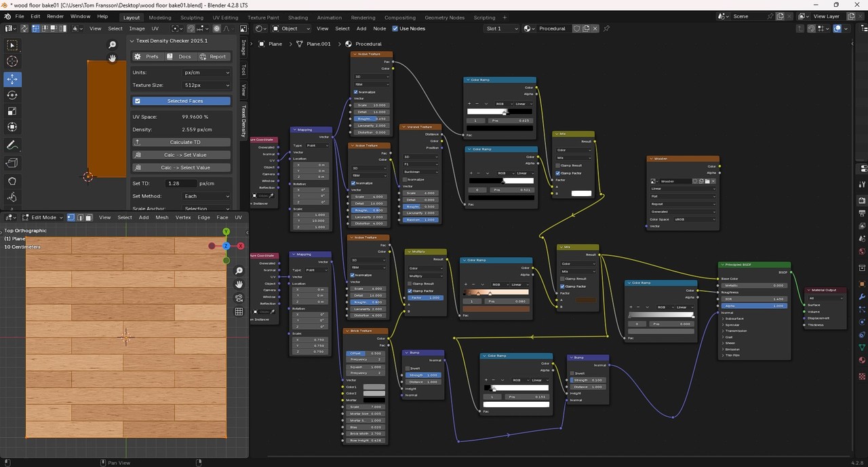Image resolution: width=868 pixels, height=467 pixels.
Task: Toggle camera view in 3D viewport
Action: (239, 298)
